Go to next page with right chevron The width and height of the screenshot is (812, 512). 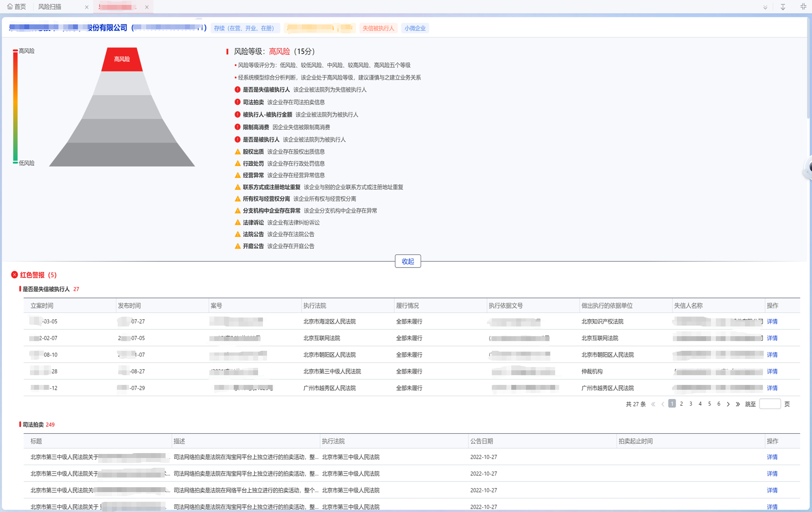click(728, 404)
